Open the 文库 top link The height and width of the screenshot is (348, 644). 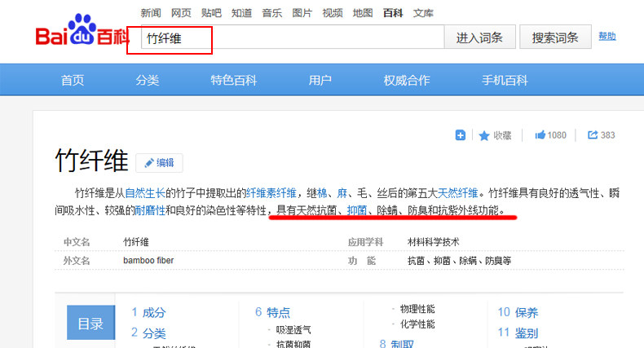(x=423, y=13)
